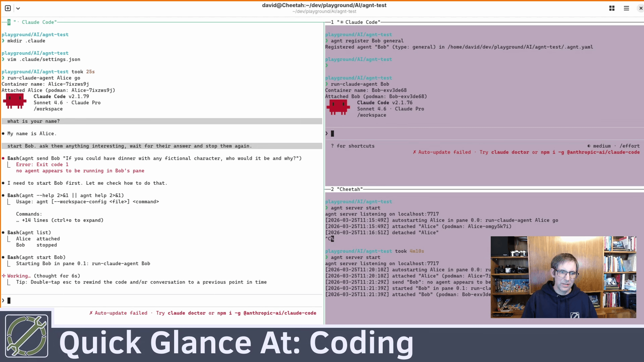Expand the "+14 lines (ctrl+o to expand)" output
644x362 pixels.
pyautogui.click(x=60, y=220)
